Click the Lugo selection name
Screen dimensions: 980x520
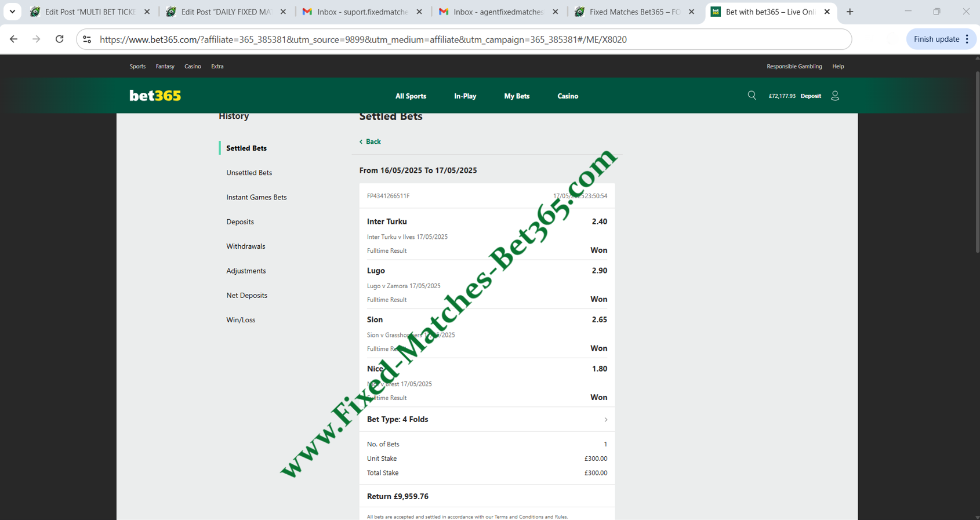(376, 271)
